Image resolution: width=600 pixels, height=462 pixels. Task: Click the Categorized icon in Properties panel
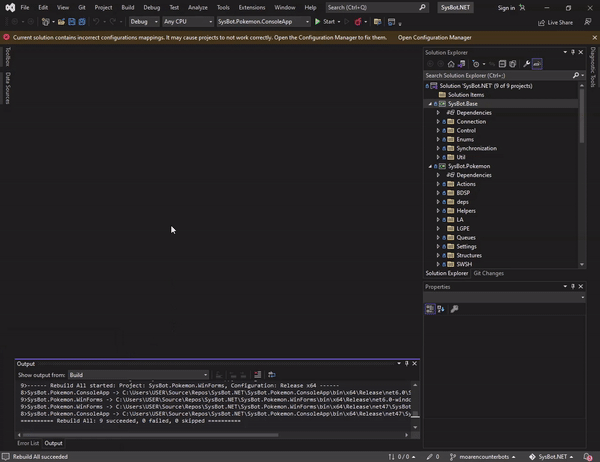(x=430, y=309)
